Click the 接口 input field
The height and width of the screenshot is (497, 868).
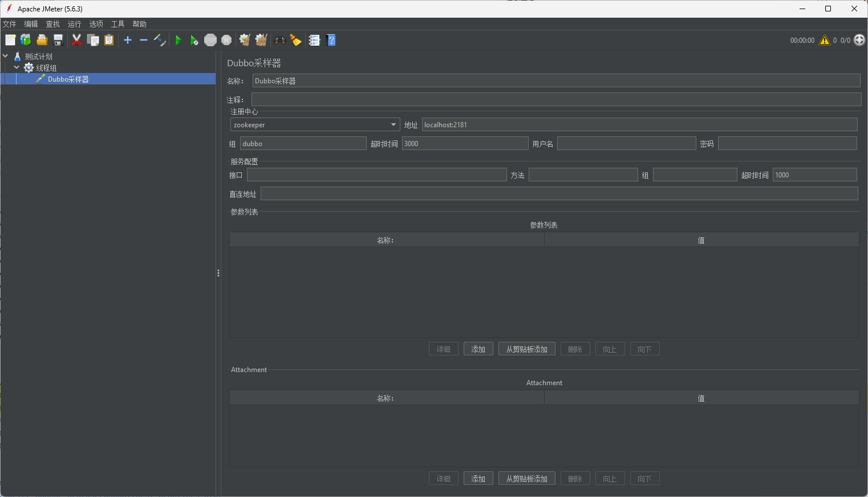[x=376, y=175]
